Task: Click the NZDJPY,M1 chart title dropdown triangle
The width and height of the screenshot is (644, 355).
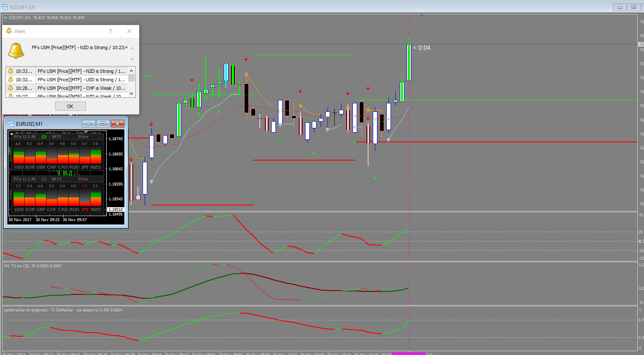Action: pyautogui.click(x=6, y=18)
